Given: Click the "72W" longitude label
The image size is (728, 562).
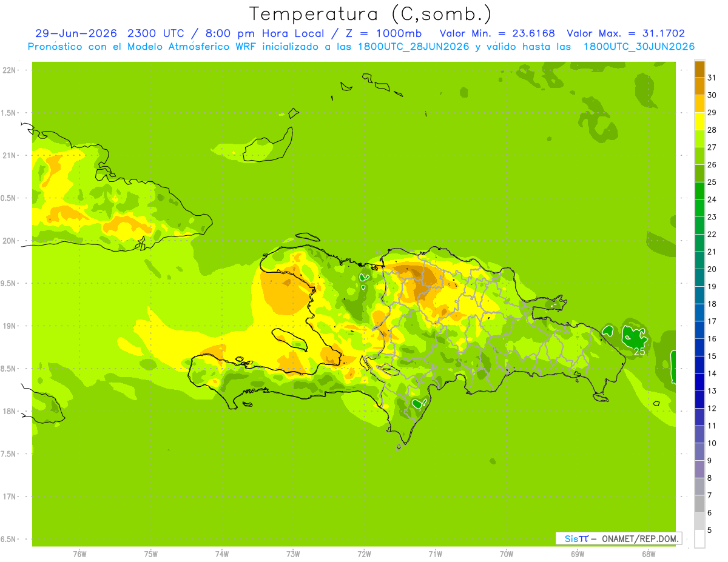Looking at the screenshot, I should pos(364,554).
